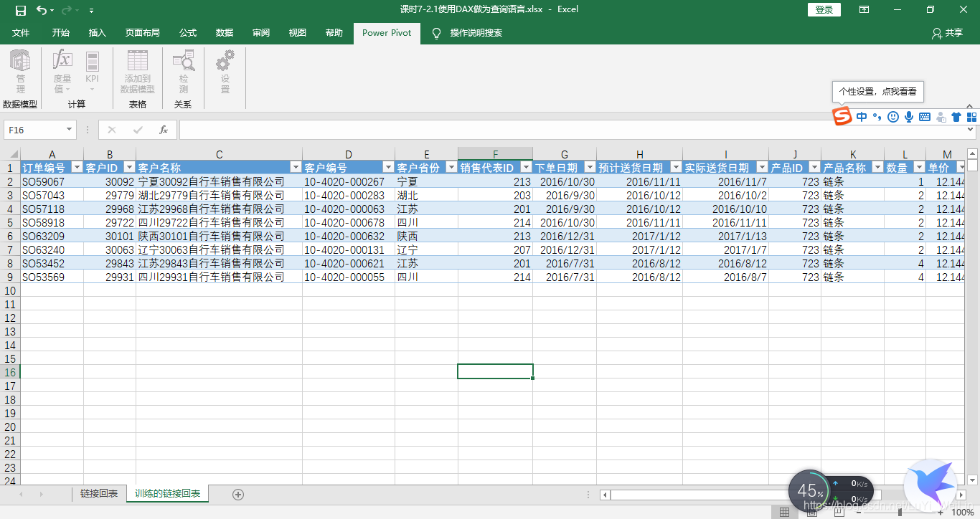Click the Save icon in quick access toolbar
This screenshot has height=519, width=980.
(x=20, y=10)
